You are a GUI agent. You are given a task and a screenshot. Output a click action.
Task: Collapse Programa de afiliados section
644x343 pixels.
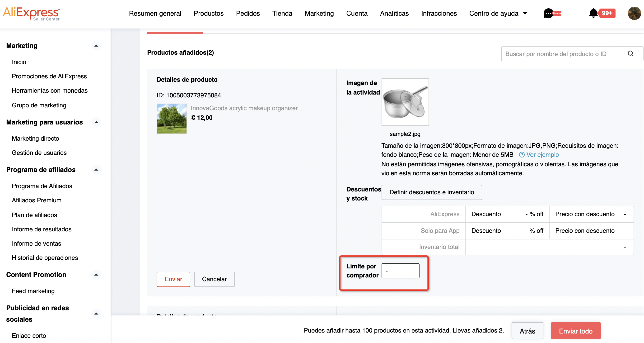[96, 170]
